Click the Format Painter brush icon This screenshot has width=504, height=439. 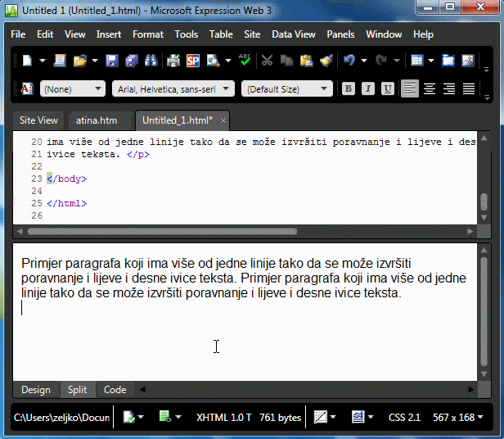326,61
